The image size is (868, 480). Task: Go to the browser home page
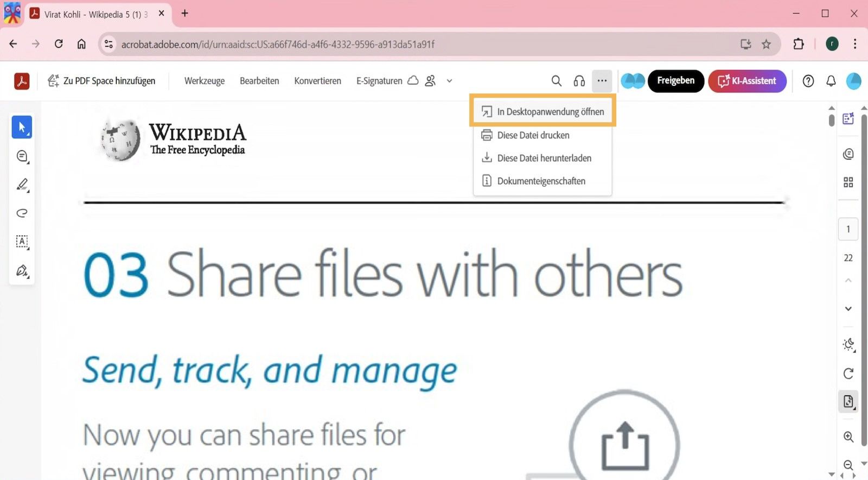point(81,44)
